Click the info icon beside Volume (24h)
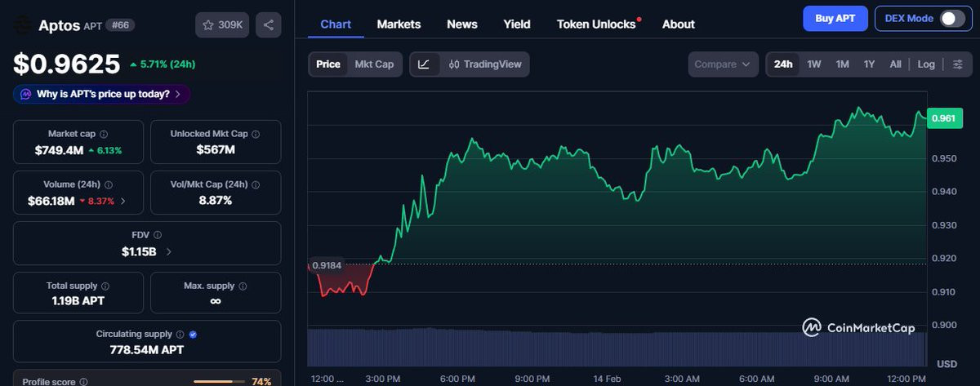This screenshot has height=386, width=980. click(x=109, y=184)
